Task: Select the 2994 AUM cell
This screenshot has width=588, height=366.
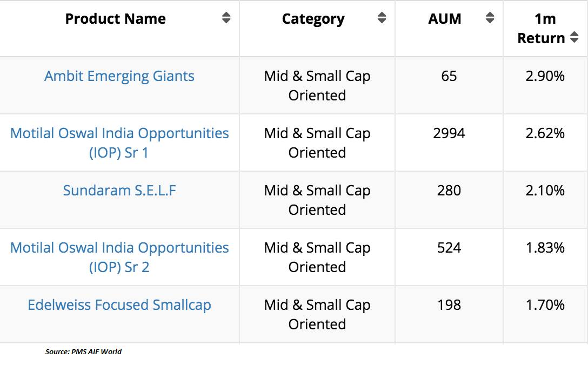Action: 449,133
